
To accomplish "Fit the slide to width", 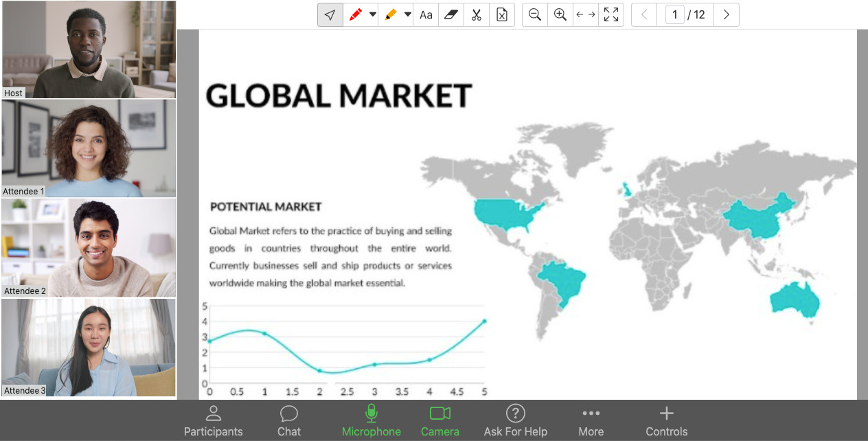I will tap(586, 14).
